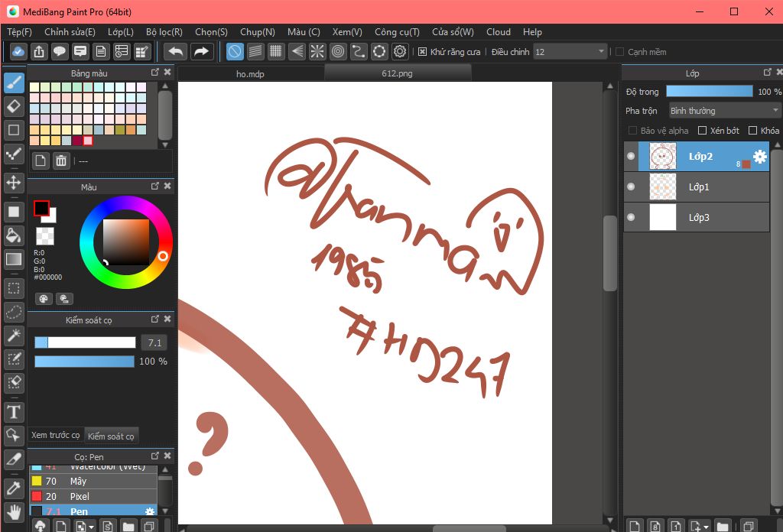Pop out the Màu color panel

[154, 187]
